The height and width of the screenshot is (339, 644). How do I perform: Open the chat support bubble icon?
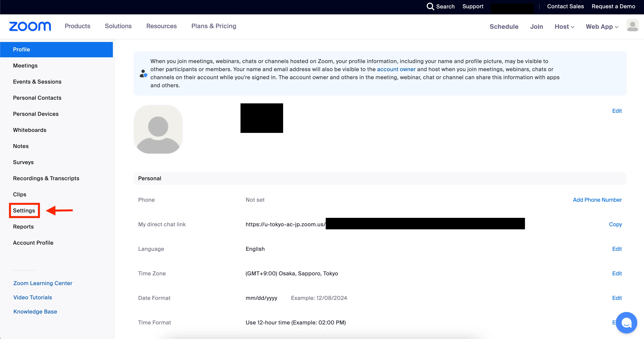[x=626, y=323]
